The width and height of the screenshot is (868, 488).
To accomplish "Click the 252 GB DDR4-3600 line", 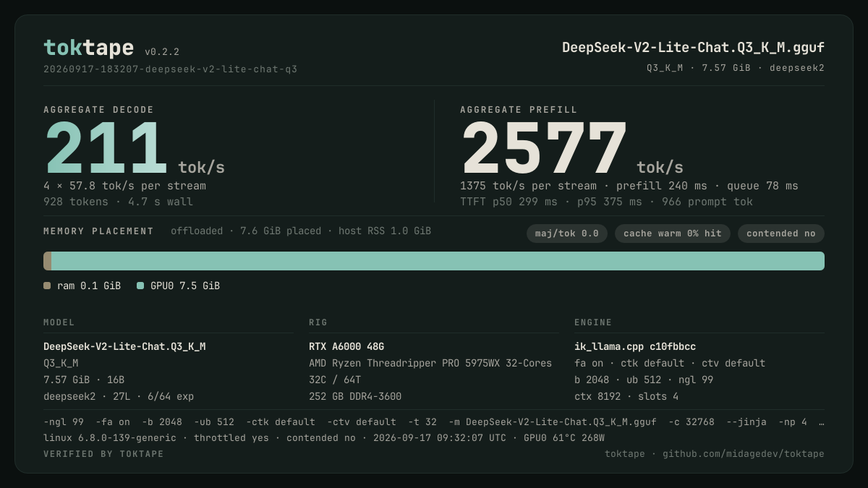I will coord(355,396).
